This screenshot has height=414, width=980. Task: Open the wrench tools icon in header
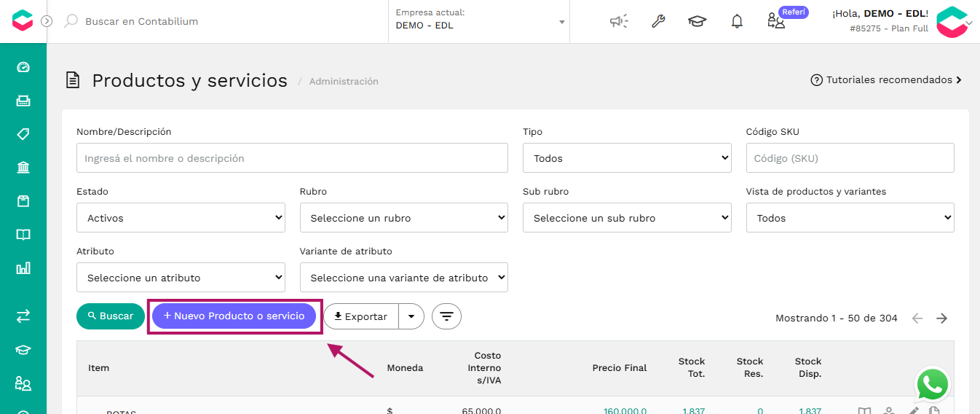point(658,21)
